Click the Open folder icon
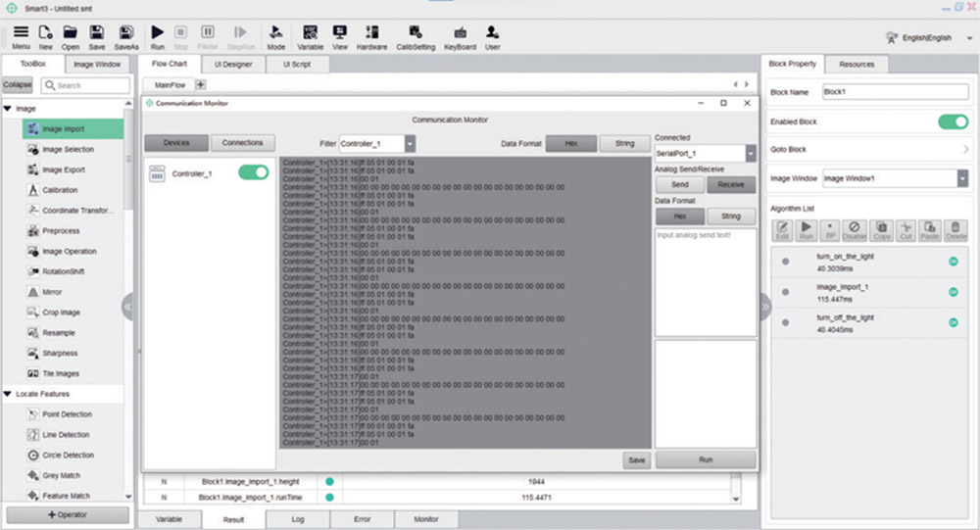The width and height of the screenshot is (980, 530). coord(70,37)
